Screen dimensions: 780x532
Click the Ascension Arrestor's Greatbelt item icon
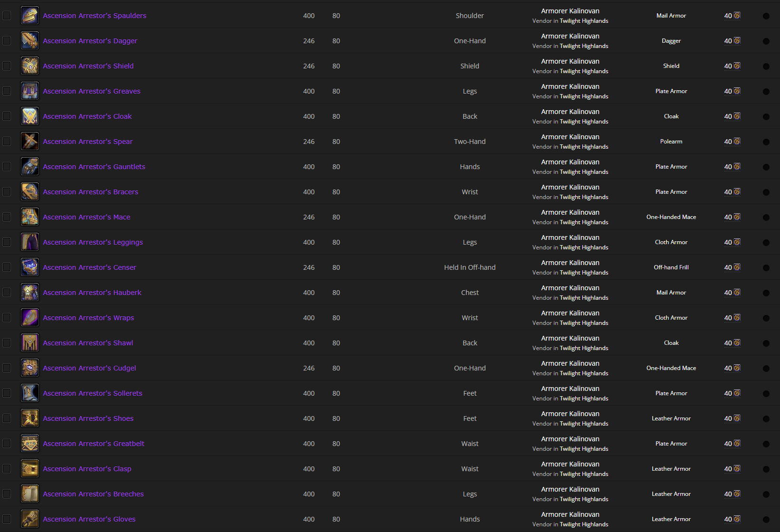(30, 444)
